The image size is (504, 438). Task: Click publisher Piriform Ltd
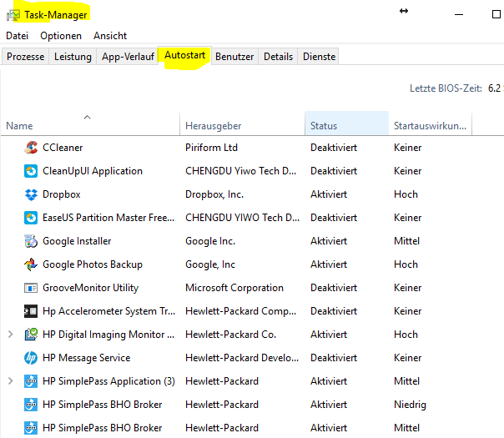tap(211, 148)
